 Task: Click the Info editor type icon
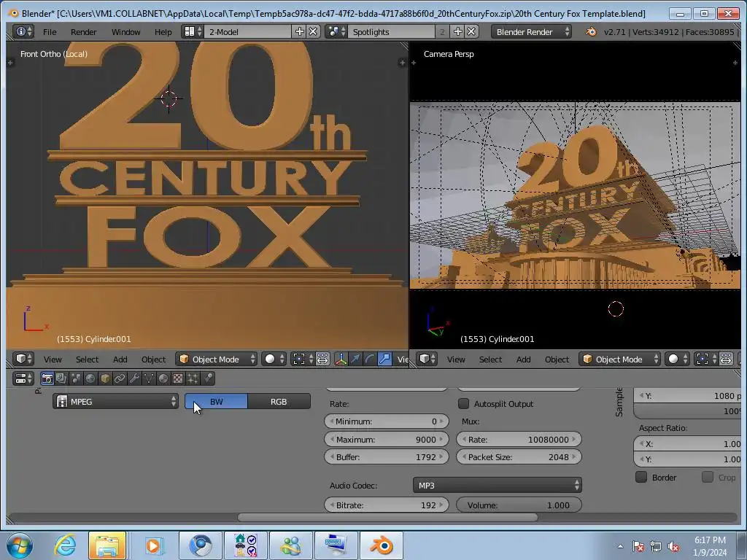click(23, 32)
